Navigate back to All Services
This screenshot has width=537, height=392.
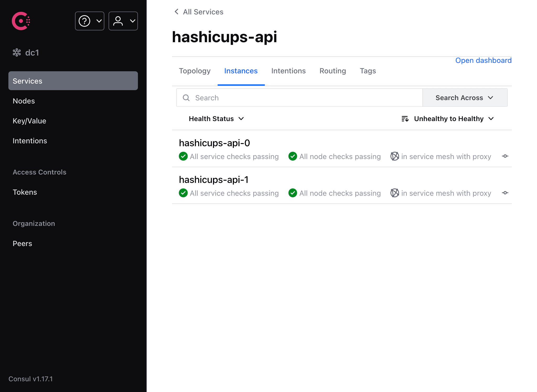click(199, 12)
